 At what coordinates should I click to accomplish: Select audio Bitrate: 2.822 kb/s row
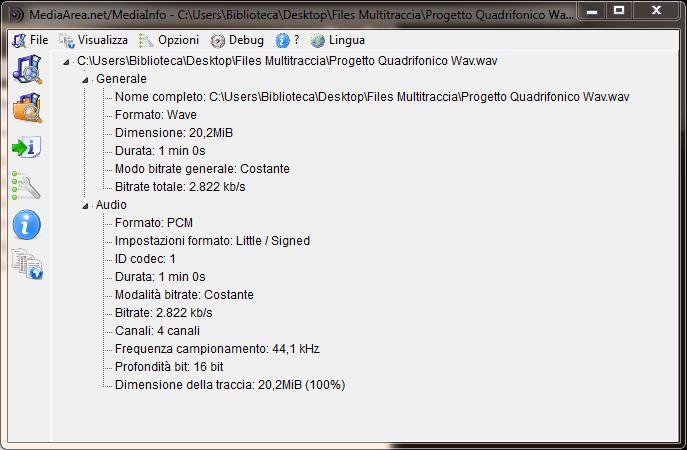[163, 312]
